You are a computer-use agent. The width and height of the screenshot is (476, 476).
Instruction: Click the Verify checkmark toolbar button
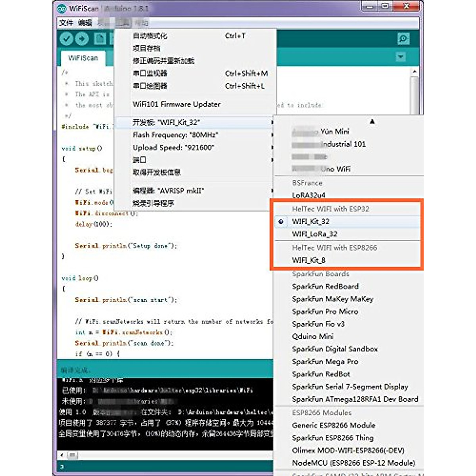(66, 39)
